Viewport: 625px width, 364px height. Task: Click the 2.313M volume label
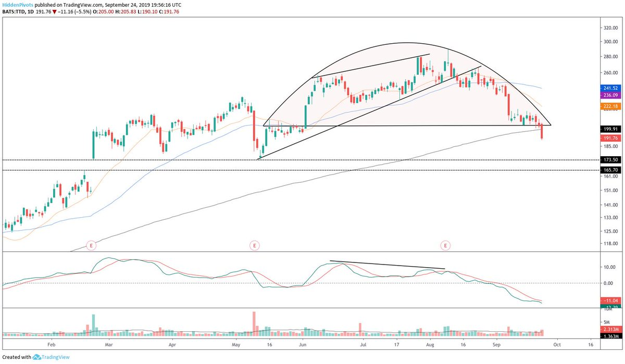coord(609,330)
